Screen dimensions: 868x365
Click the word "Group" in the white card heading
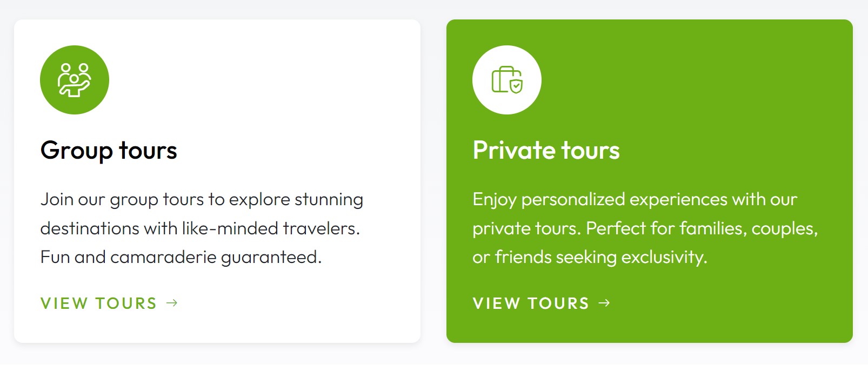click(x=76, y=151)
